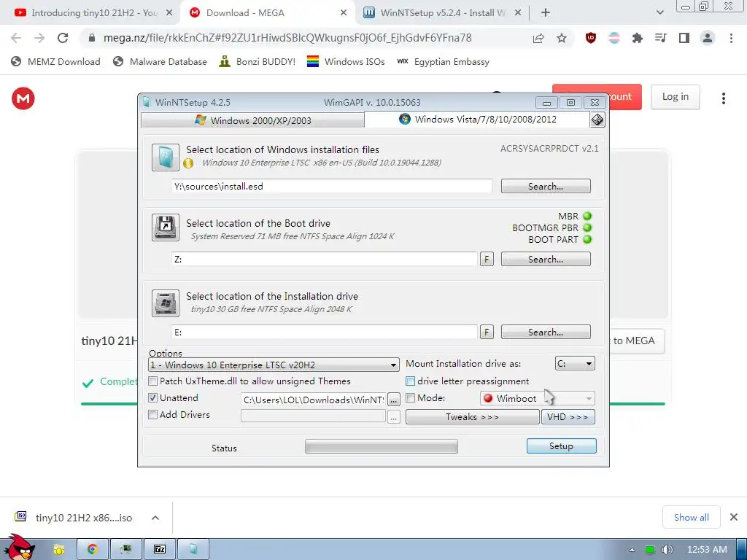Enable the Add Drivers checkbox
This screenshot has width=747, height=560.
(x=153, y=414)
